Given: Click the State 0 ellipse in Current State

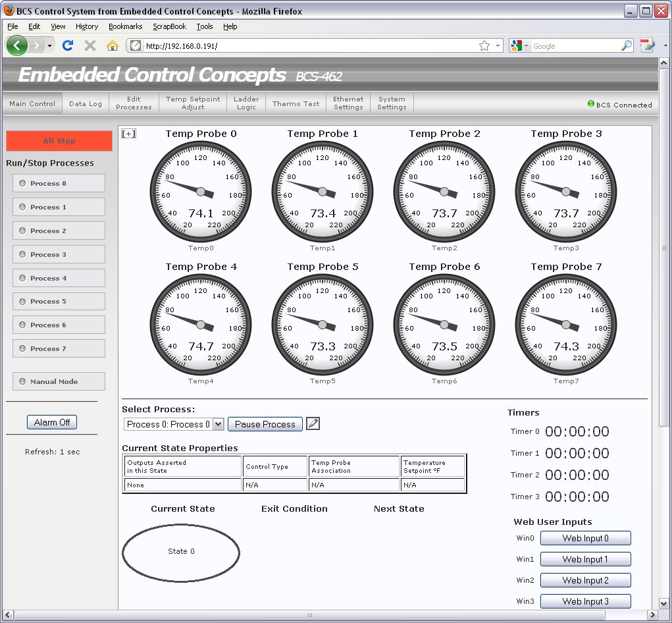Looking at the screenshot, I should [x=181, y=553].
